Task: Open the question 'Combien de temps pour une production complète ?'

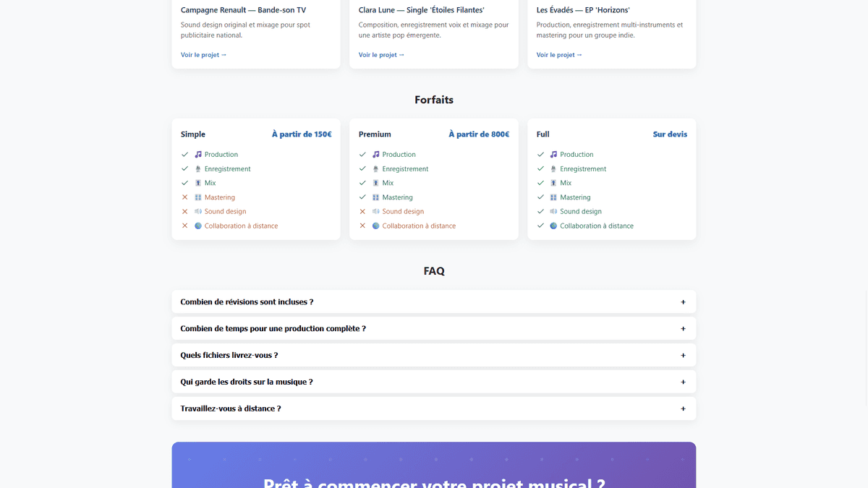Action: coord(434,329)
